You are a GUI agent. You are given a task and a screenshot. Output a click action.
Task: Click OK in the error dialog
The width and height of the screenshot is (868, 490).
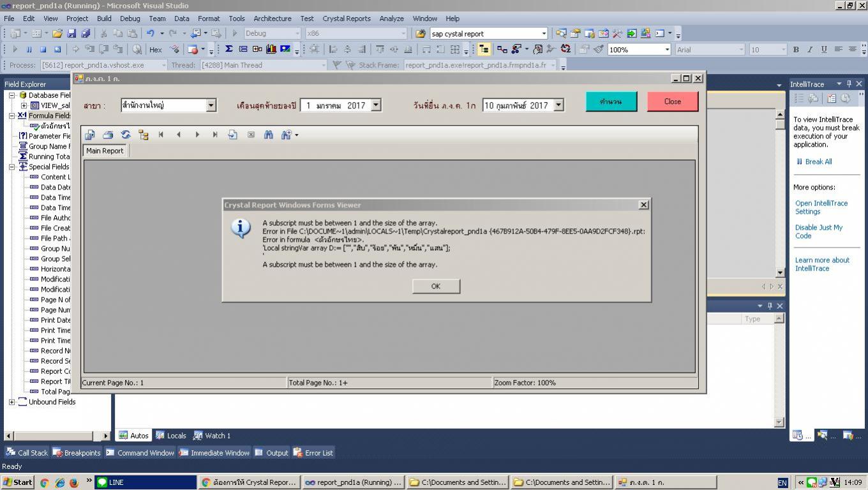[436, 286]
